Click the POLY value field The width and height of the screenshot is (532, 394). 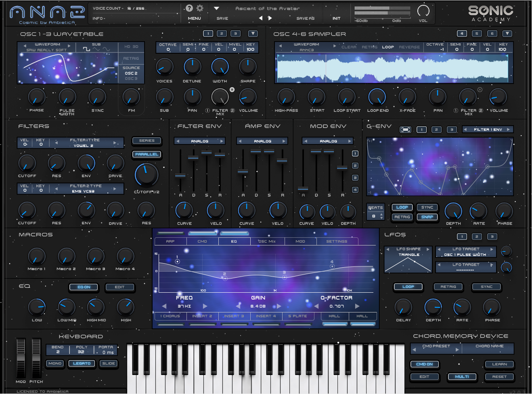[x=81, y=352]
